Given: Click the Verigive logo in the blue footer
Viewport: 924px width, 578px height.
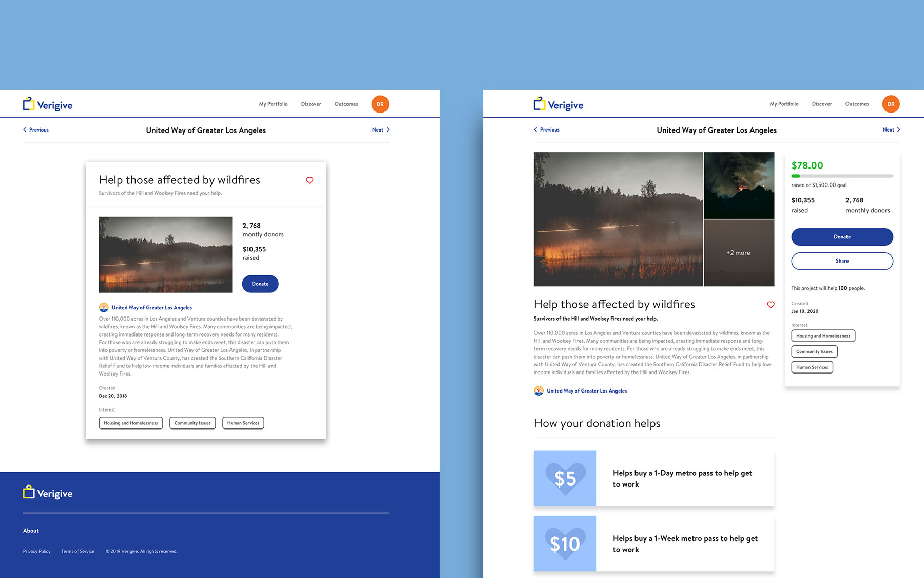Looking at the screenshot, I should pyautogui.click(x=48, y=493).
